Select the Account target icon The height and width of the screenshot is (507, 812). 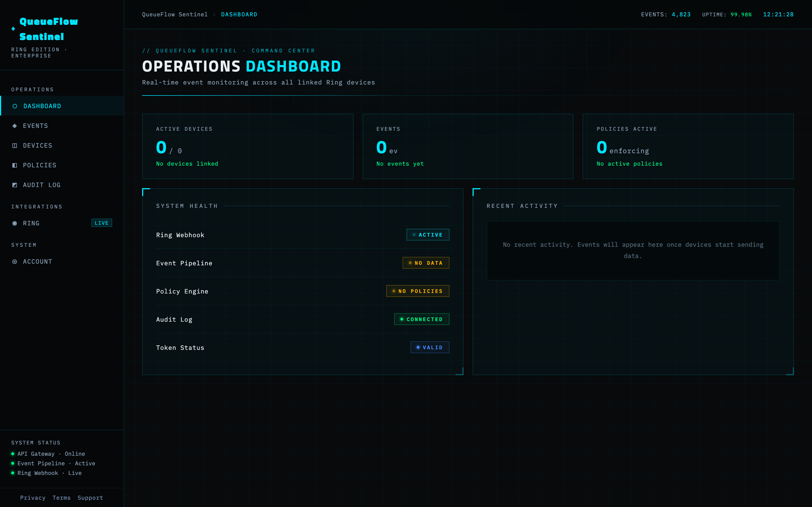click(15, 262)
